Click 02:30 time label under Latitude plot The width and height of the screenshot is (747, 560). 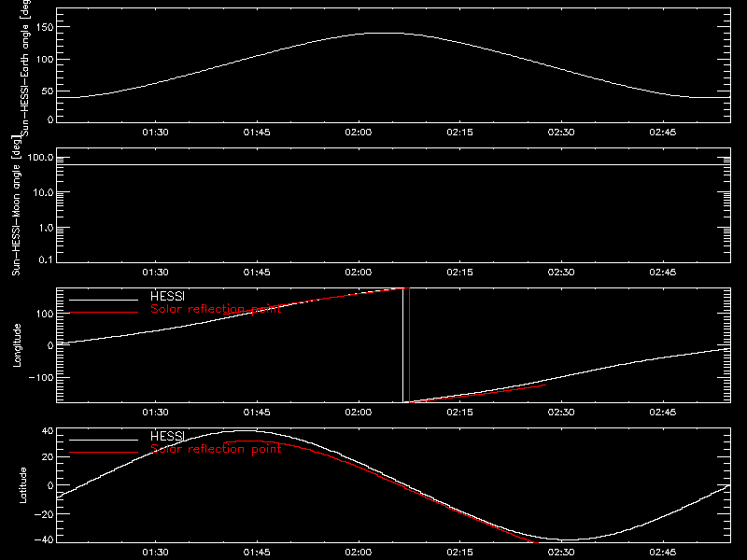coord(561,553)
